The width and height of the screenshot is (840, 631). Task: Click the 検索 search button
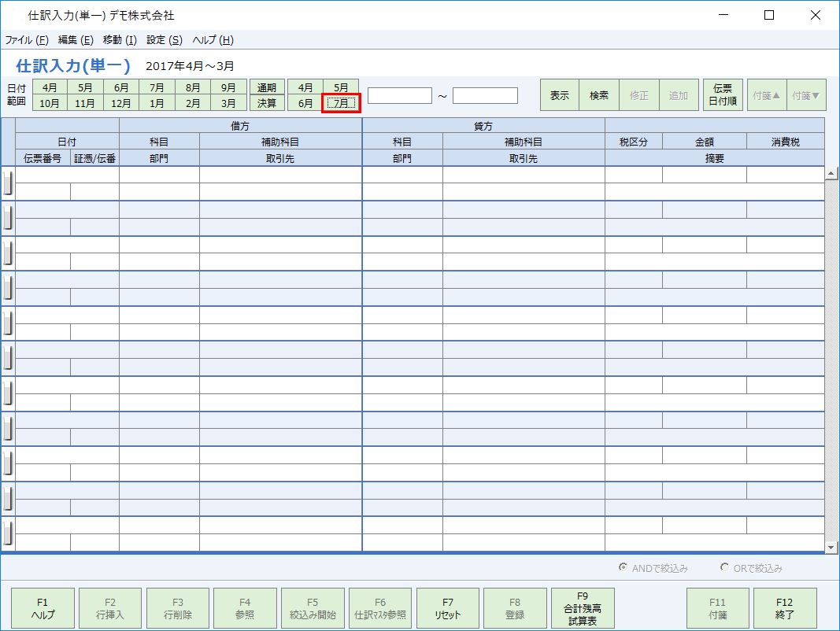599,94
